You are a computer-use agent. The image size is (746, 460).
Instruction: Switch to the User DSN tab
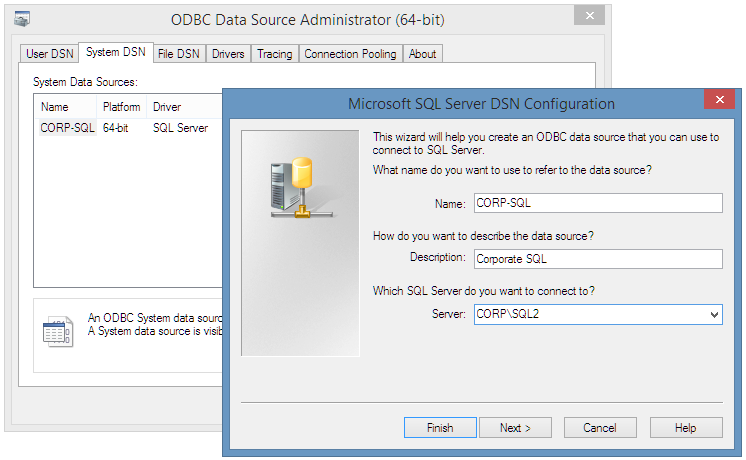(x=50, y=54)
